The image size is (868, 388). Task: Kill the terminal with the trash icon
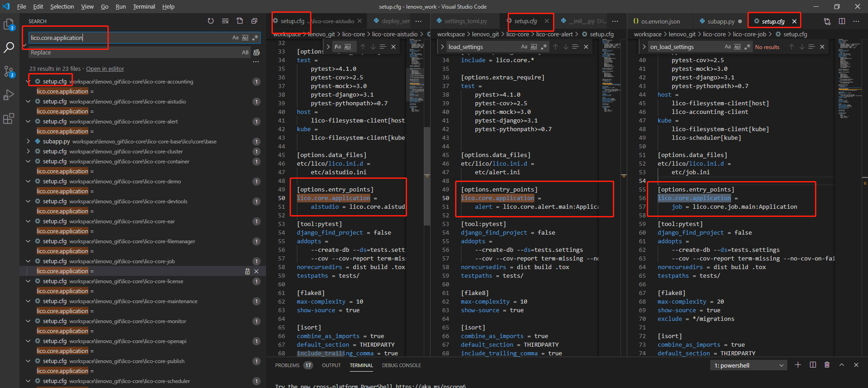pyautogui.click(x=827, y=365)
